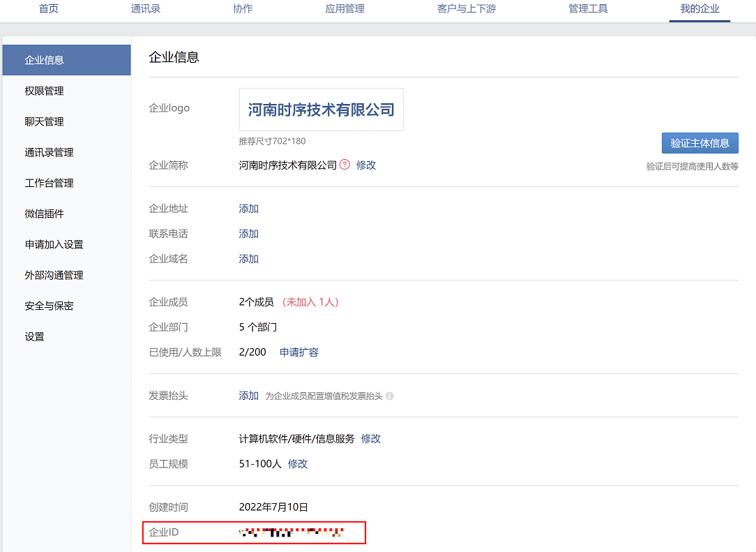This screenshot has height=552, width=756.
Task: Click the company logo image
Action: (x=321, y=110)
